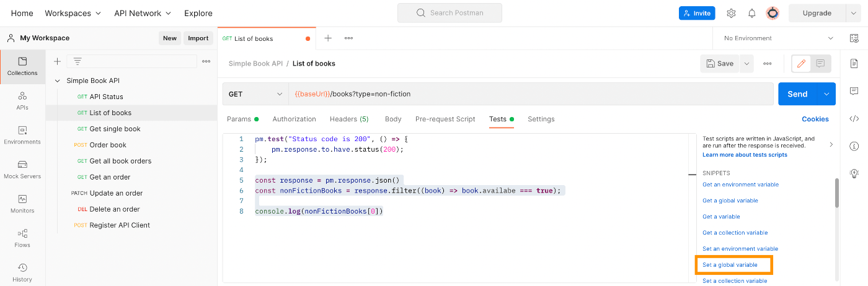
Task: Open the Collections sidebar panel
Action: (x=22, y=66)
